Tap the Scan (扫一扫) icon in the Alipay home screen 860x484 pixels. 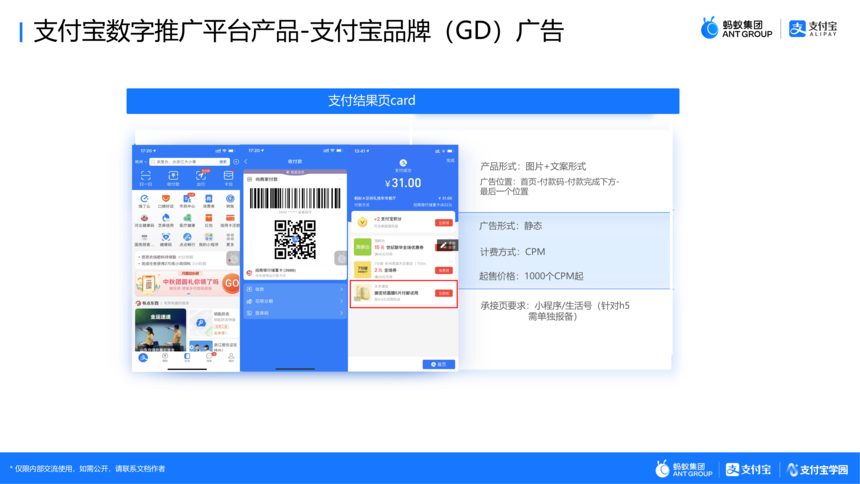tap(146, 176)
